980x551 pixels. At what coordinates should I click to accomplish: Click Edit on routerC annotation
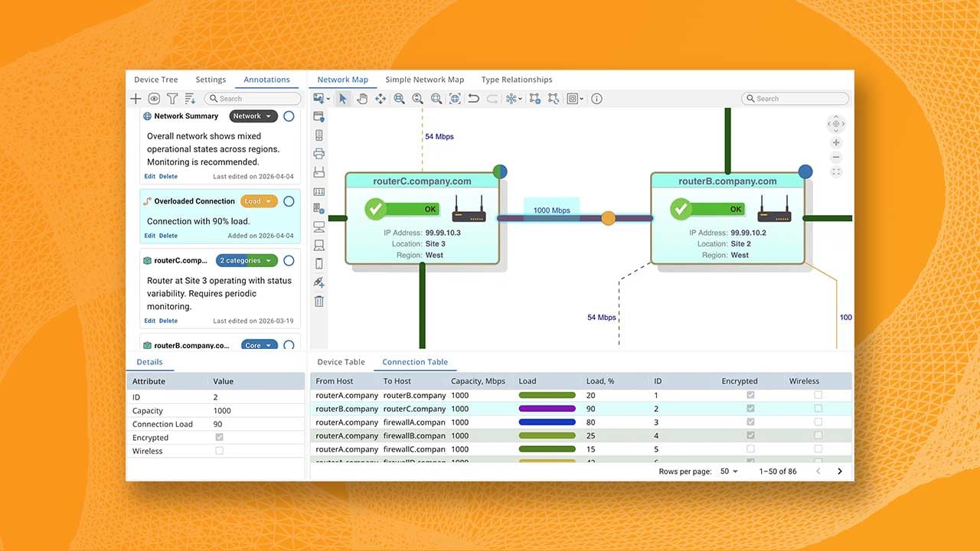[x=150, y=321]
